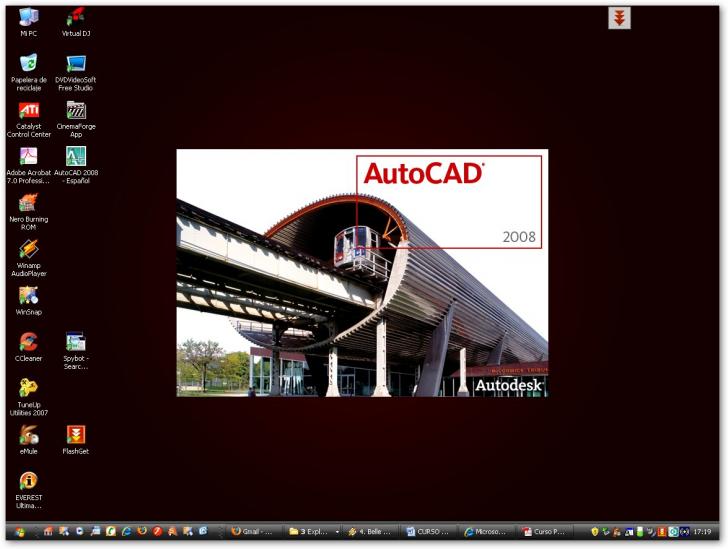This screenshot has height=549, width=728.
Task: Click the yellow shield tray icon
Action: (x=595, y=531)
